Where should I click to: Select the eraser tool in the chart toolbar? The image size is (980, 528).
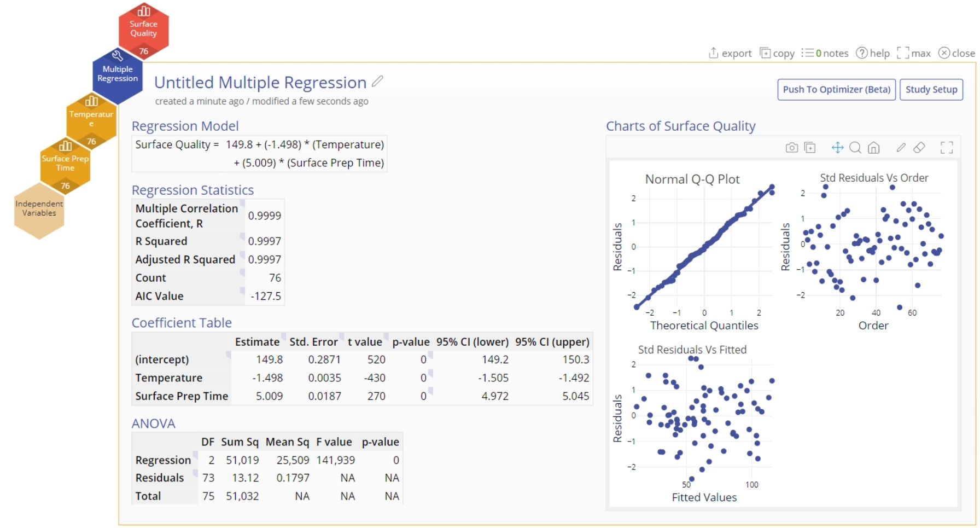tap(919, 147)
